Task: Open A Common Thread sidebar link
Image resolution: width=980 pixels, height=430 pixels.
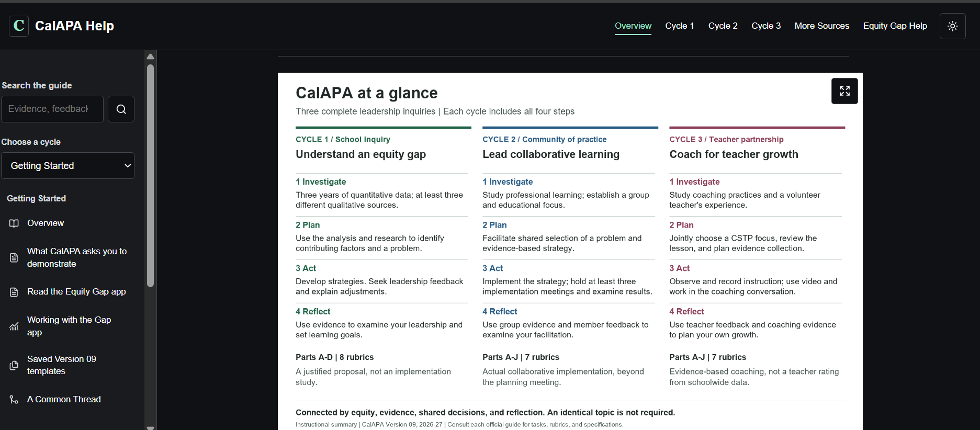Action: click(64, 399)
